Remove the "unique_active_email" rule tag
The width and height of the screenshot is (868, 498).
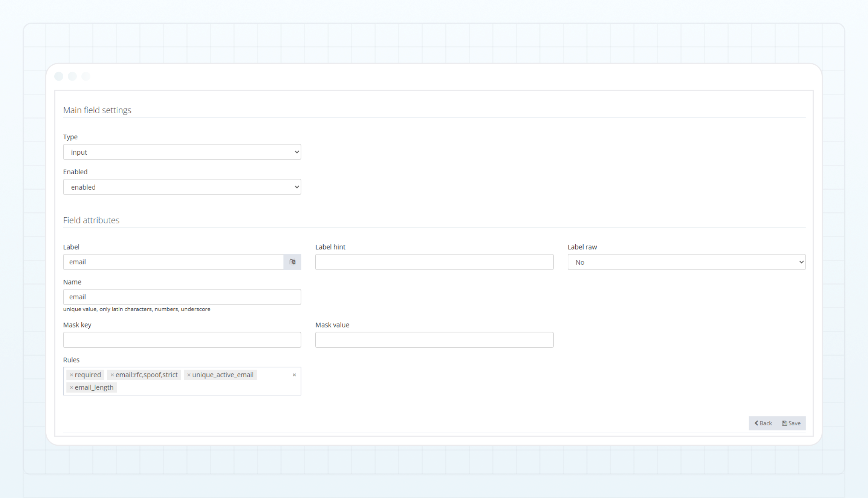tap(189, 375)
